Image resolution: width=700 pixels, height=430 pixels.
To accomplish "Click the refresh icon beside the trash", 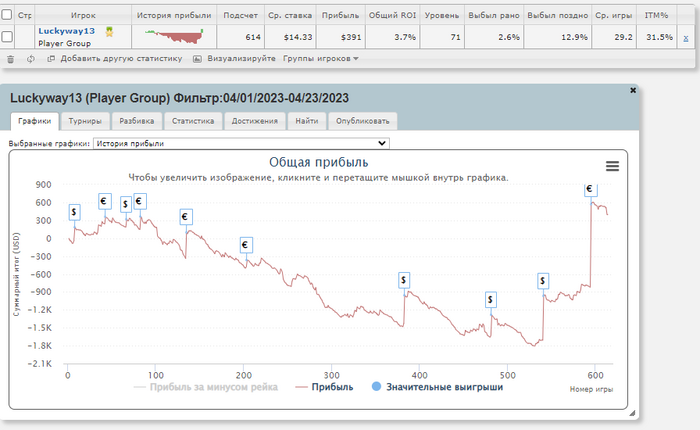I will click(30, 59).
